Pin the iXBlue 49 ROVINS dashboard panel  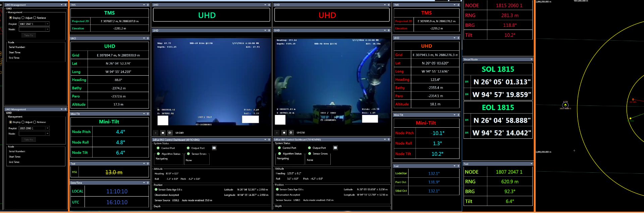point(269,139)
